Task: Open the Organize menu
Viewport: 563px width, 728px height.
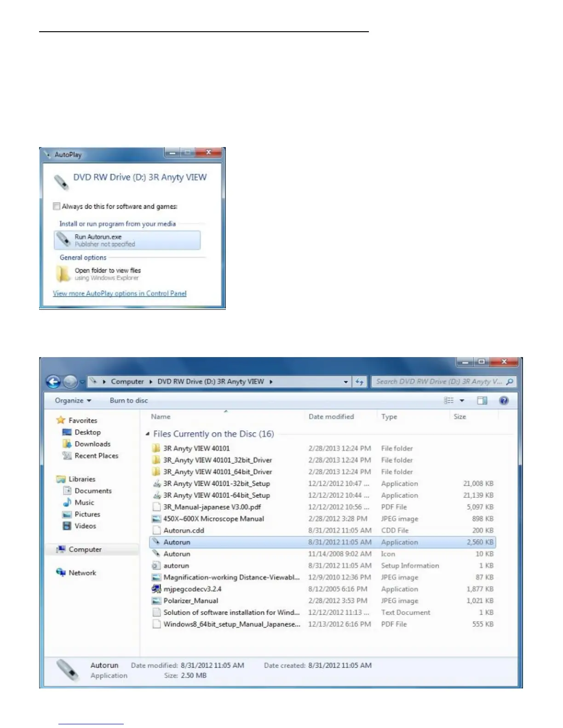Action: click(x=73, y=401)
